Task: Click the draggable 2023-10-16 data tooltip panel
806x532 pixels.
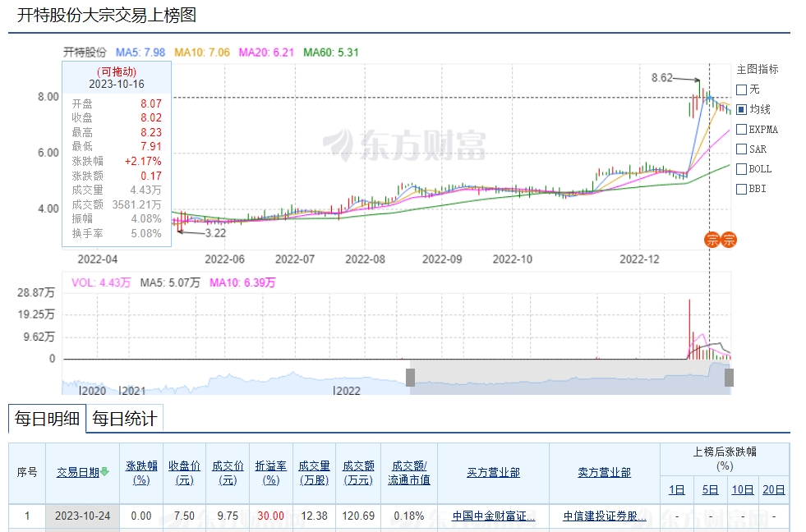Action: point(117,156)
